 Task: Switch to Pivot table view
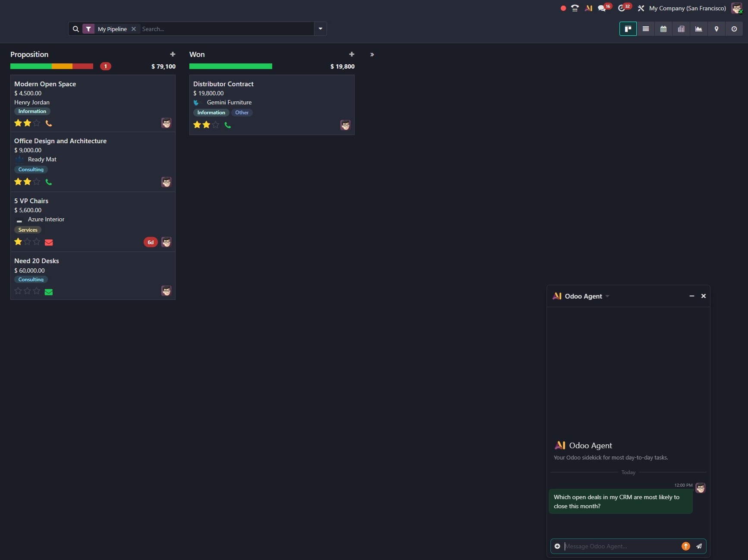(681, 29)
